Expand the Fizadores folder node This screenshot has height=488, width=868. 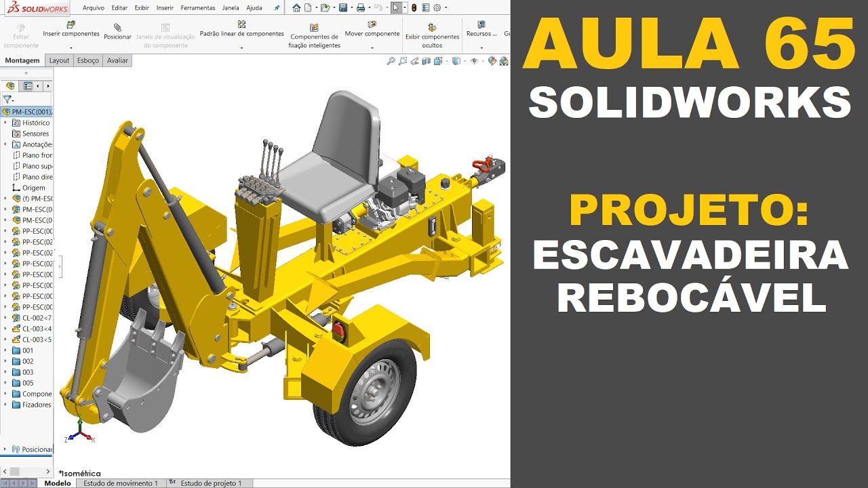pos(5,405)
